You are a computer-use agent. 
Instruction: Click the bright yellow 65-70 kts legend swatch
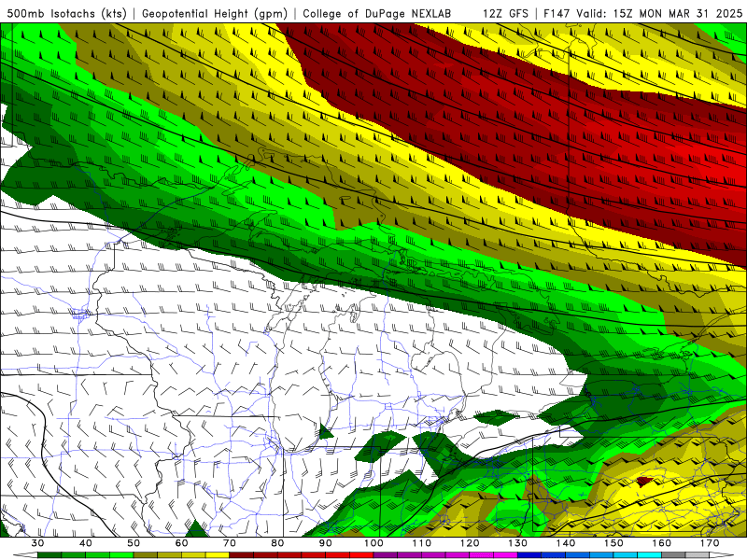(x=218, y=555)
